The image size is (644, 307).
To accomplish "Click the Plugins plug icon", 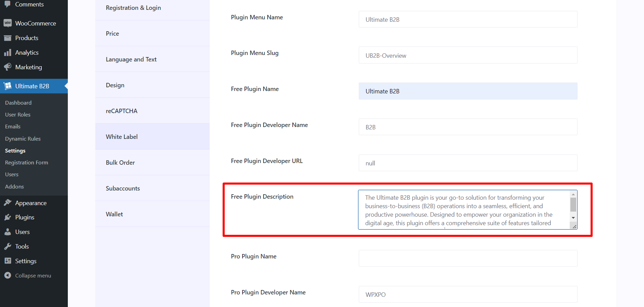I will [x=7, y=217].
